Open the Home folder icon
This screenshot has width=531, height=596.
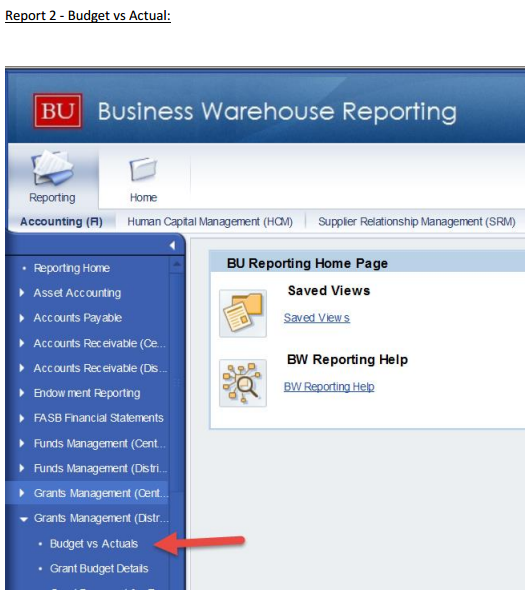[143, 170]
